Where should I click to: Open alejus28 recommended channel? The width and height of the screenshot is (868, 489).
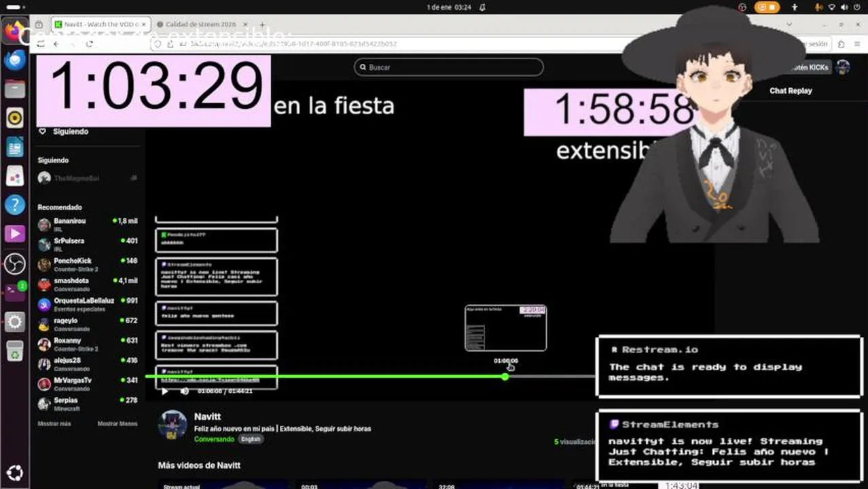88,364
